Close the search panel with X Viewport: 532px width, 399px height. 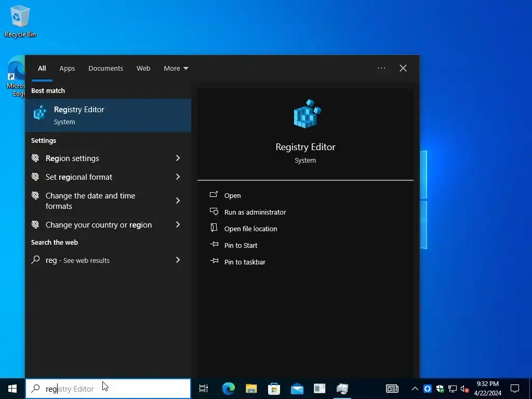[403, 68]
